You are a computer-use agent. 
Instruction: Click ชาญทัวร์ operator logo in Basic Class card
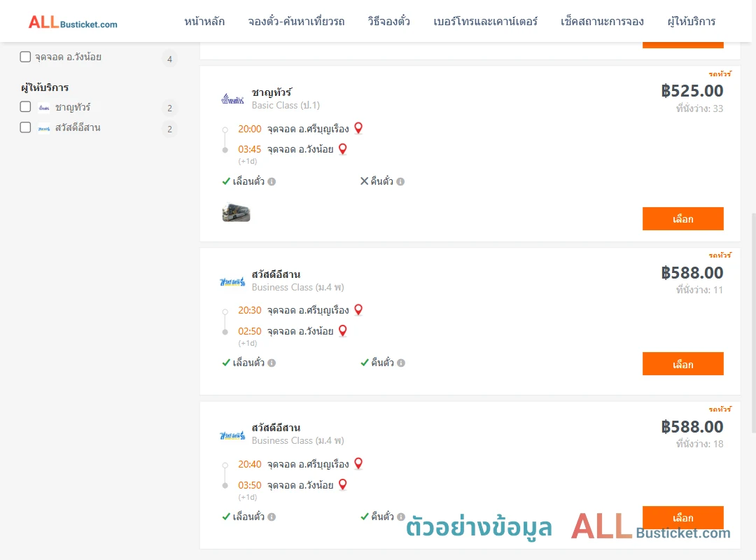tap(232, 99)
